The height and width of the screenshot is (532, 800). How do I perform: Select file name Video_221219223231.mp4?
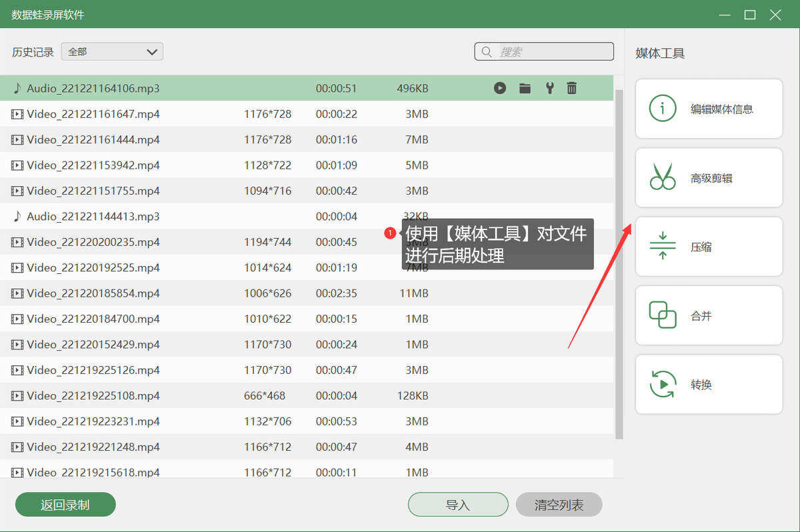tap(93, 421)
